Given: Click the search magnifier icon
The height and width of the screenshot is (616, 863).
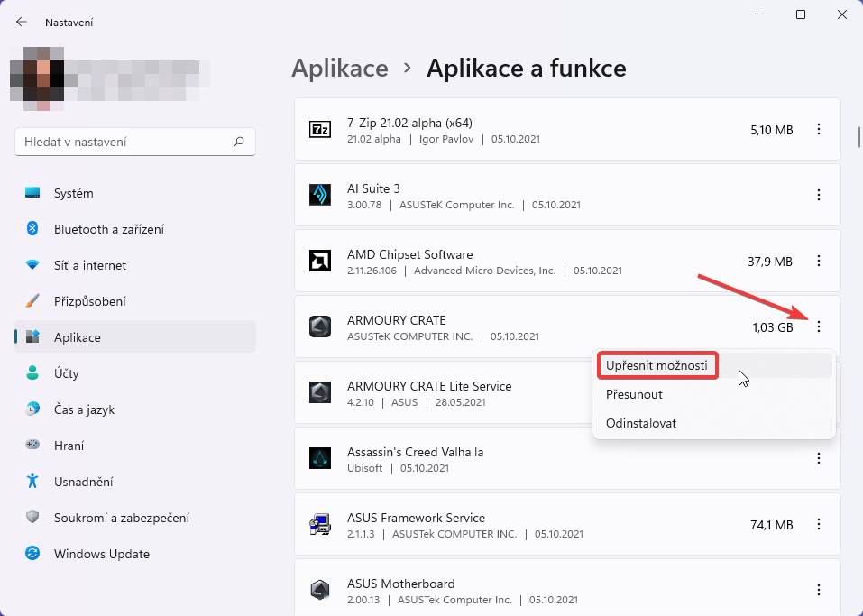Looking at the screenshot, I should pyautogui.click(x=239, y=142).
